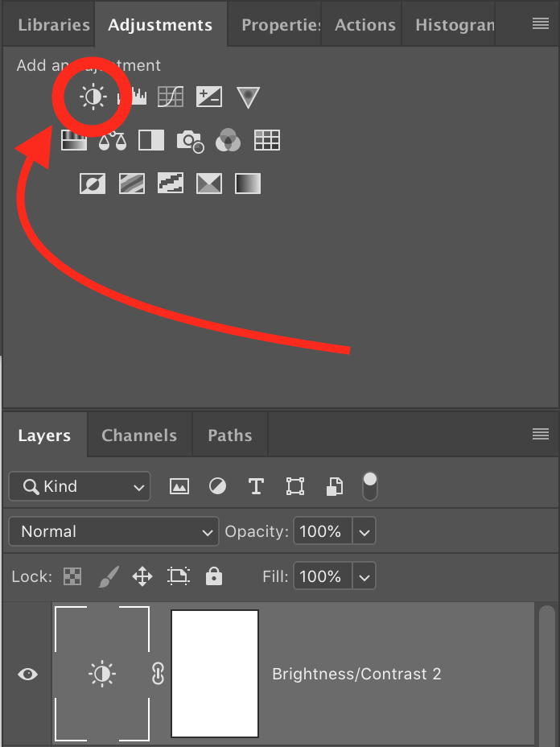This screenshot has height=747, width=560.
Task: Lock layer position
Action: 142,576
